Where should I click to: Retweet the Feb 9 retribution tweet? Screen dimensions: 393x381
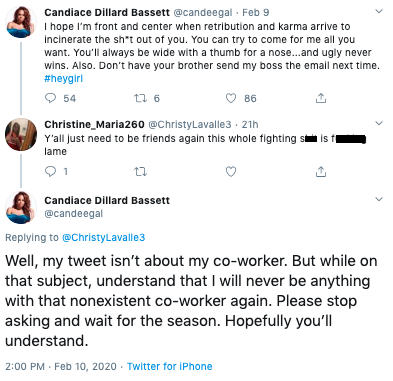click(x=140, y=98)
